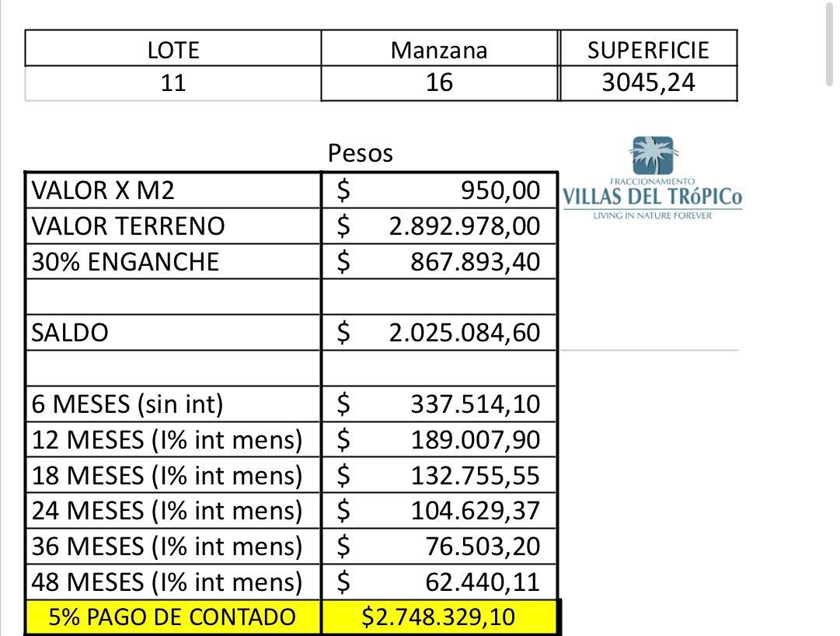Screen dimensions: 840x636
Task: Click the VALOR X M2 amount 950,00
Action: [x=500, y=190]
